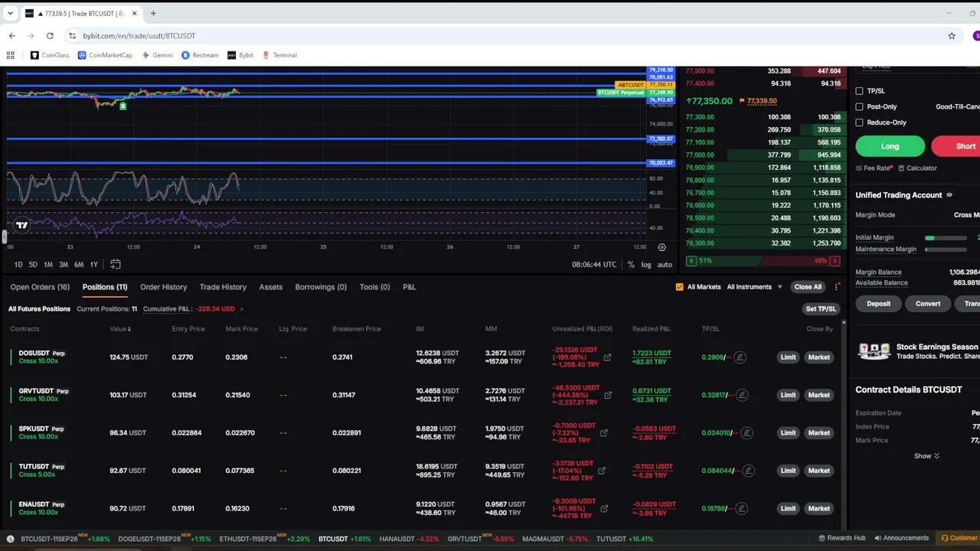The width and height of the screenshot is (980, 551).
Task: Toggle auto scale on chart
Action: [665, 265]
